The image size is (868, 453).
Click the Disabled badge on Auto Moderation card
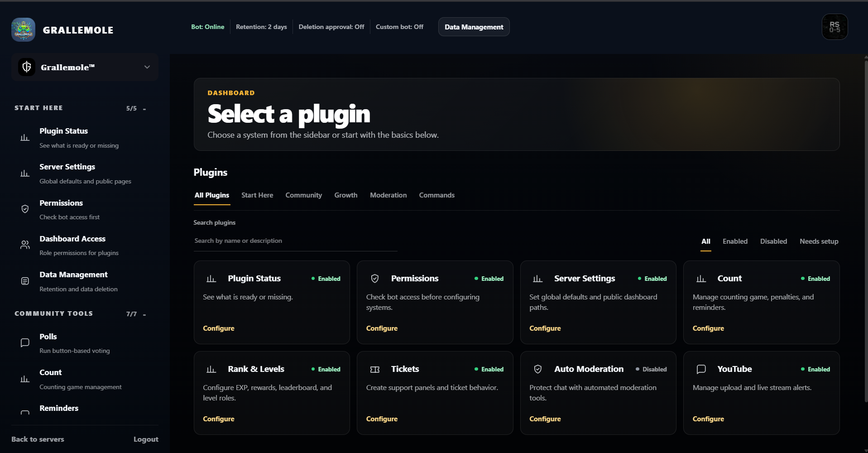pos(651,369)
